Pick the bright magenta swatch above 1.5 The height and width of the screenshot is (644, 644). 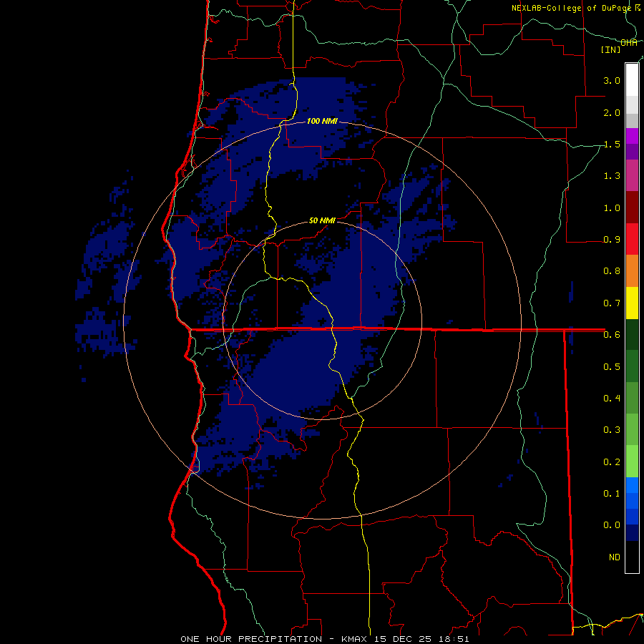(x=632, y=137)
